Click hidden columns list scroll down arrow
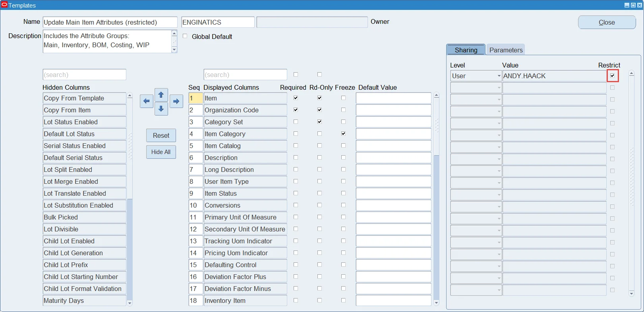644x312 pixels. coord(130,303)
